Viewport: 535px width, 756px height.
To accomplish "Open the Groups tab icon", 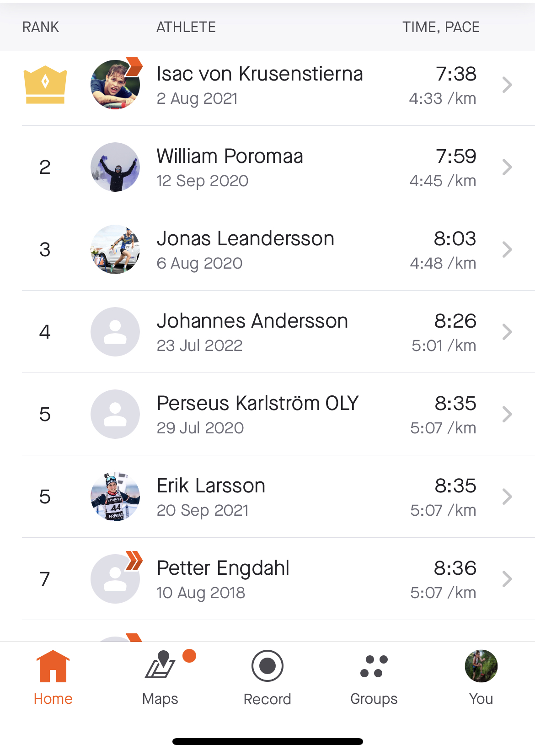I will [374, 666].
